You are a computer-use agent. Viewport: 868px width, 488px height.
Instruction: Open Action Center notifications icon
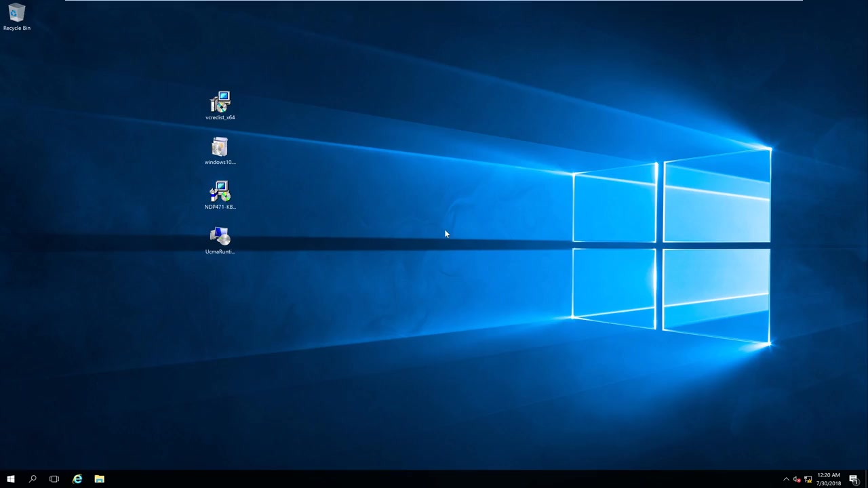click(x=854, y=479)
